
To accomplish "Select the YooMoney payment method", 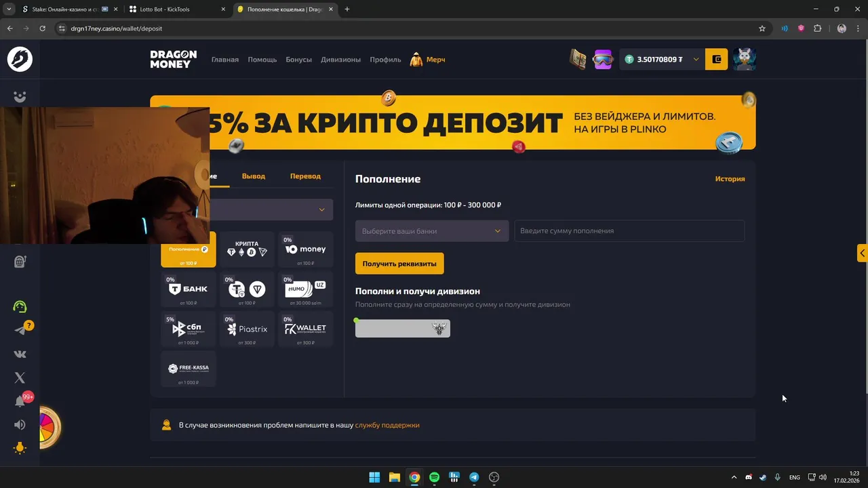I will pos(305,249).
